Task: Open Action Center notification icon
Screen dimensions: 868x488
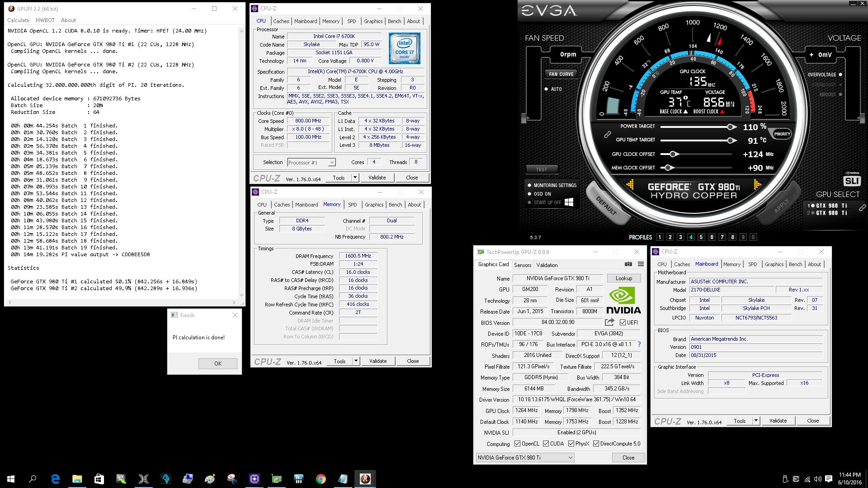Action: coord(829,479)
